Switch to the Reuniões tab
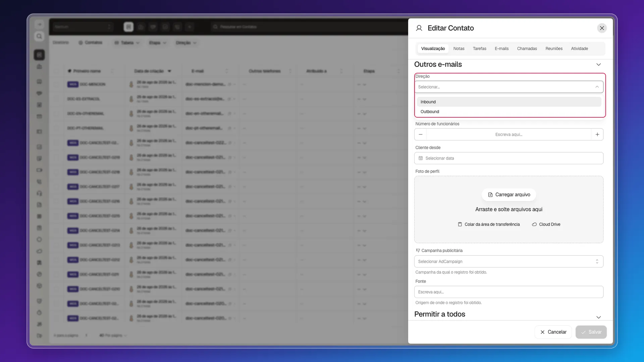The width and height of the screenshot is (644, 362). (x=554, y=49)
